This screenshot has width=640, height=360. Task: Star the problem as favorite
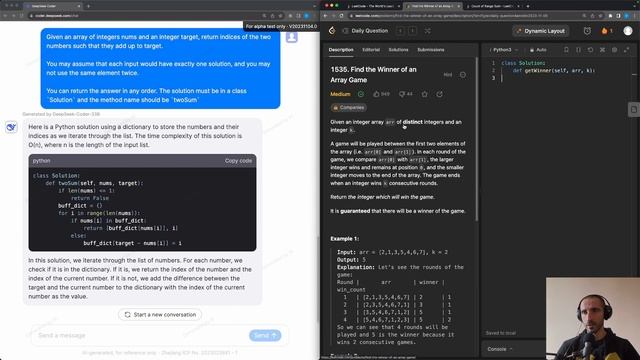tap(424, 94)
